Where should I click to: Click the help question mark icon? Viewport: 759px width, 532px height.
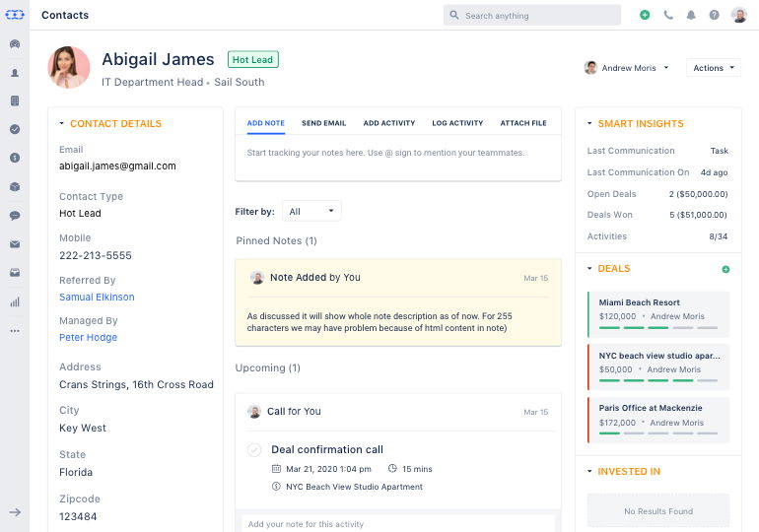tap(714, 15)
